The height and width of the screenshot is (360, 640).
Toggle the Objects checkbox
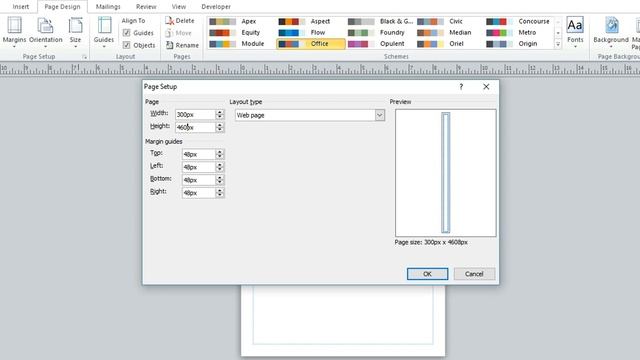pos(127,45)
